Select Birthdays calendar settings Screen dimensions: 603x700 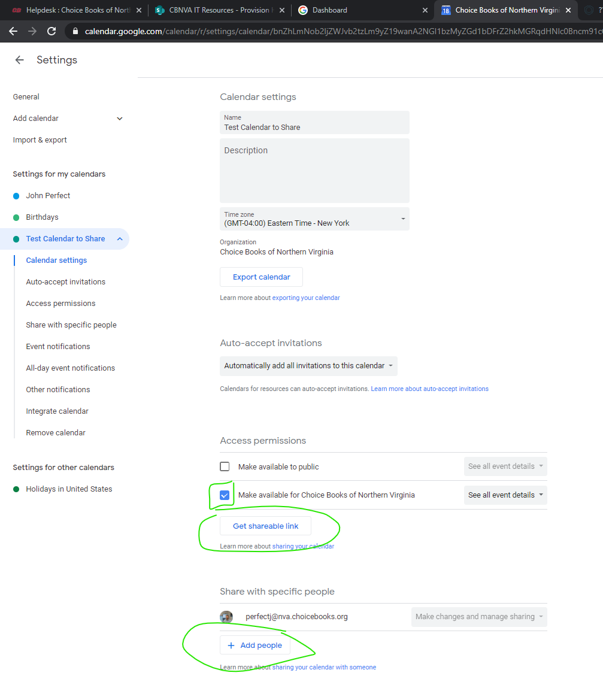(42, 217)
